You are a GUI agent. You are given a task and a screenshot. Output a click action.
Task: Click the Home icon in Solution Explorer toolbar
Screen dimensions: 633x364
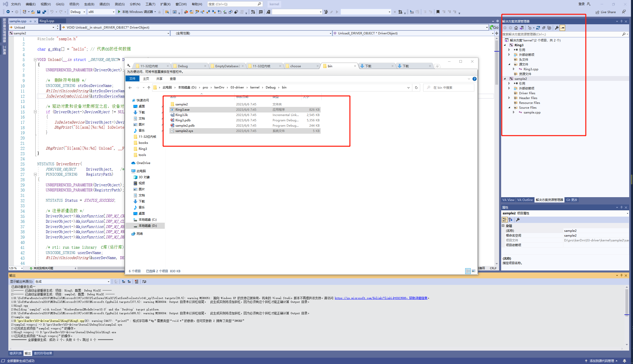coord(516,28)
